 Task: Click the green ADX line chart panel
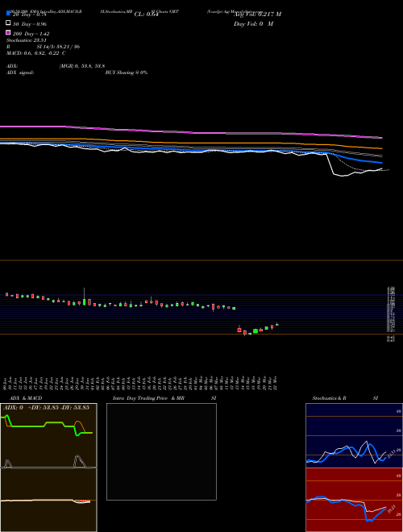(x=48, y=435)
